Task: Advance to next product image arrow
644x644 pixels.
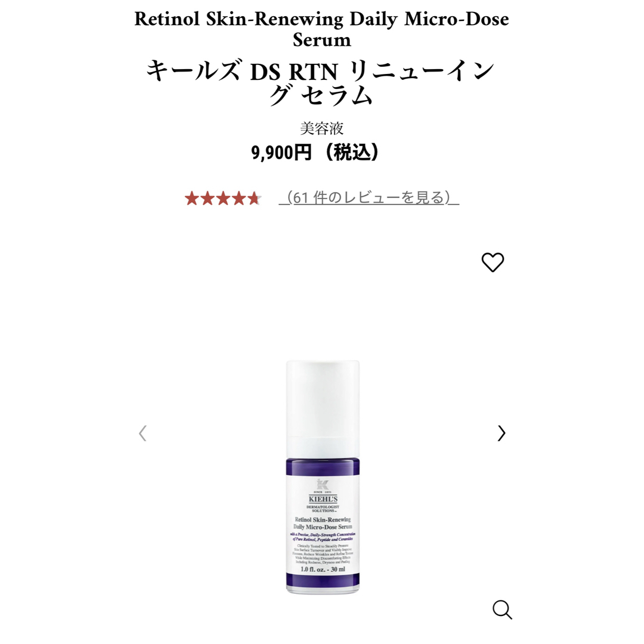Action: click(x=501, y=434)
